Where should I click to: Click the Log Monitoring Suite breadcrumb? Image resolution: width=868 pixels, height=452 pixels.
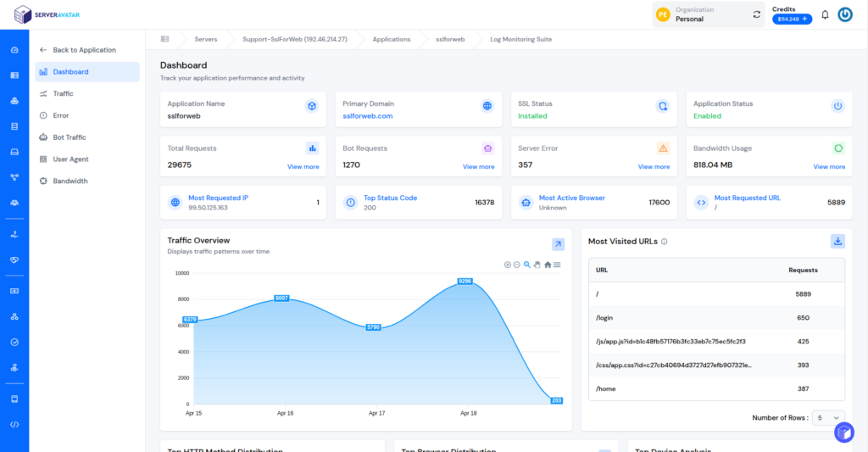521,39
